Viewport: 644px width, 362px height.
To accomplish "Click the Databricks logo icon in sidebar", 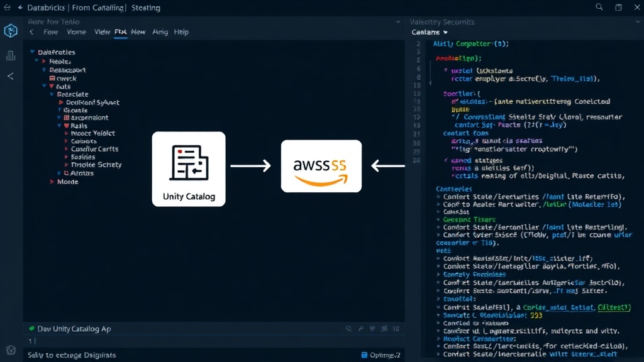I will pos(11,31).
